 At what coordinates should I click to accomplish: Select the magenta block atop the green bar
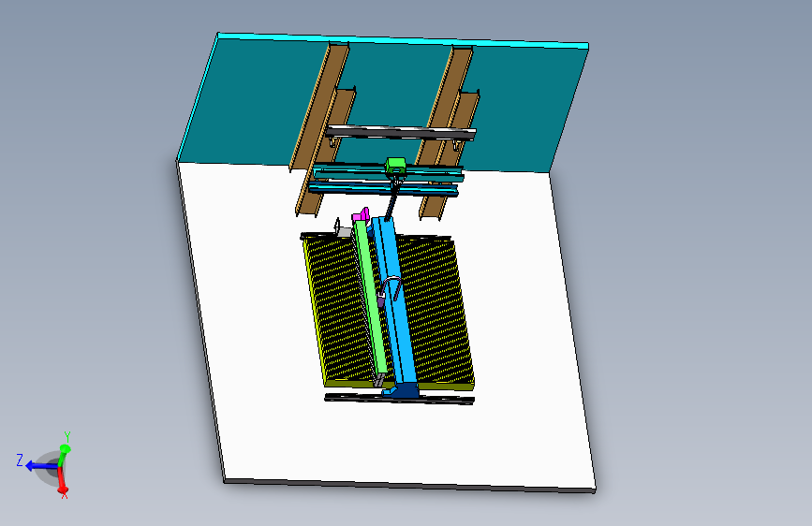[361, 215]
